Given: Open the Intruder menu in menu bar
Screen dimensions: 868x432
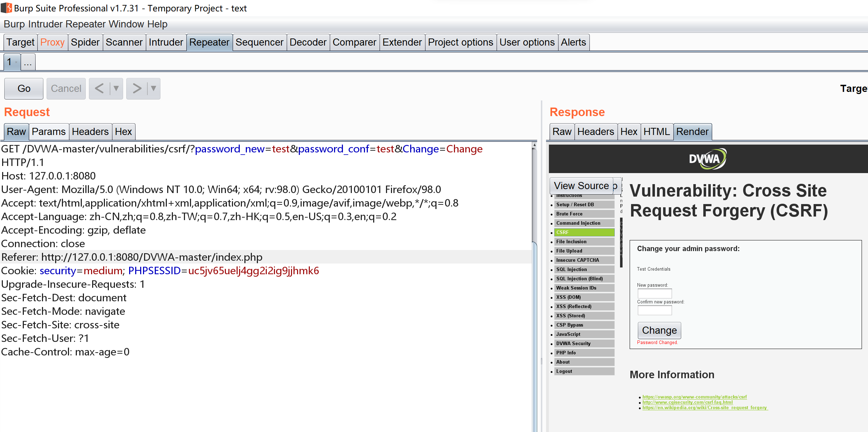Looking at the screenshot, I should [x=46, y=24].
